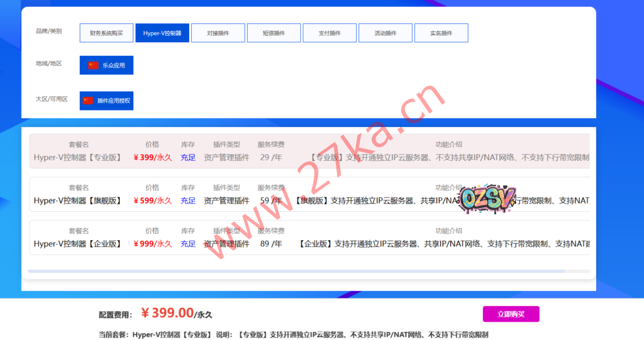Select the Hyper-V控制器【专业版】 plan row
Image resolution: width=644 pixels, height=340 pixels.
coord(309,151)
